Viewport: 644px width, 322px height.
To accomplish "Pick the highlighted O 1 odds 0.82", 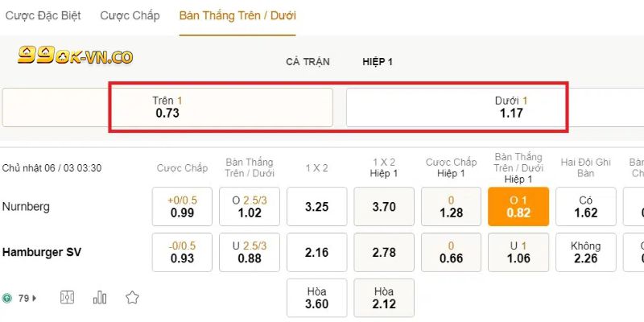I will click(518, 207).
